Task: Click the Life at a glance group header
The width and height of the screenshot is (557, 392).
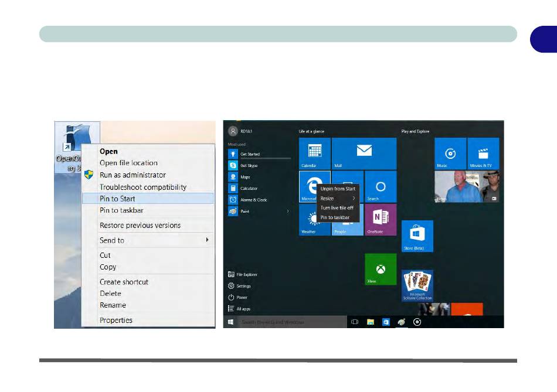Action: (x=311, y=131)
